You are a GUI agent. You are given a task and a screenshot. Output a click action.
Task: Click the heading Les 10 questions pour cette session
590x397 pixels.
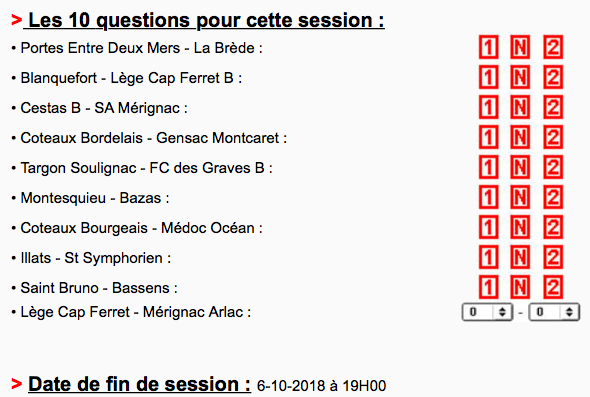[206, 20]
